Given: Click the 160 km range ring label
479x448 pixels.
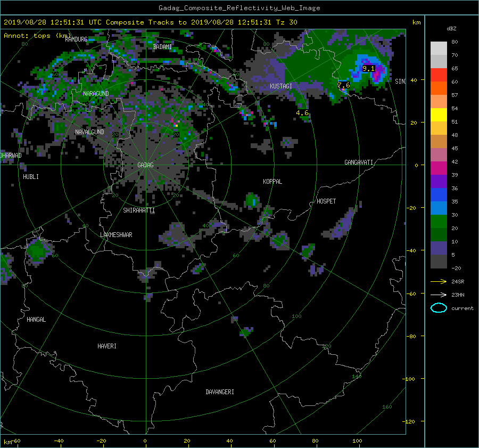Looking at the screenshot, I should 387,407.
